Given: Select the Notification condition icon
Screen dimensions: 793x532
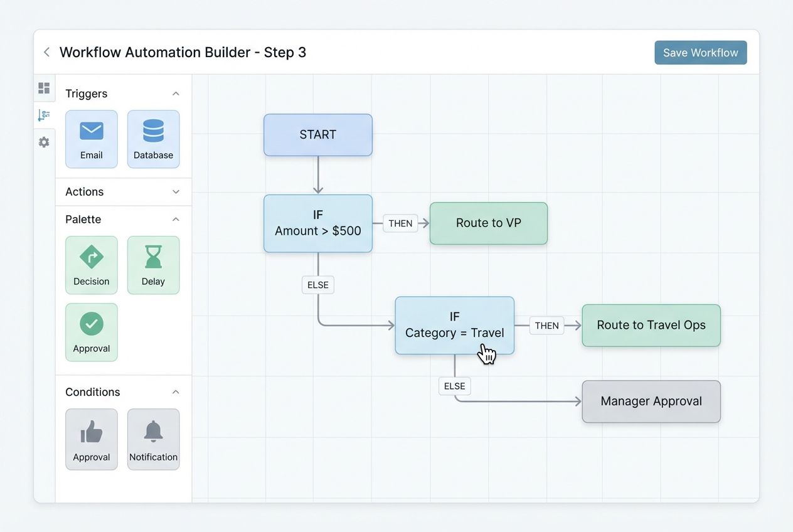Looking at the screenshot, I should point(153,439).
